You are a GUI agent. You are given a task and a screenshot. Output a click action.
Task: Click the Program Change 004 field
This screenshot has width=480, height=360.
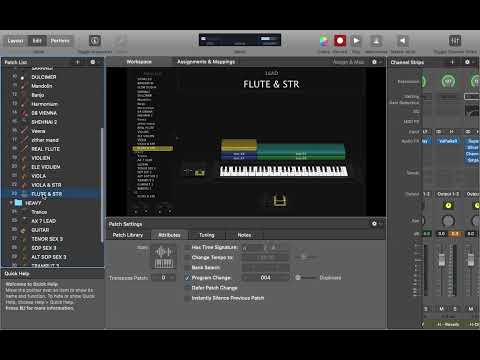[266, 278]
